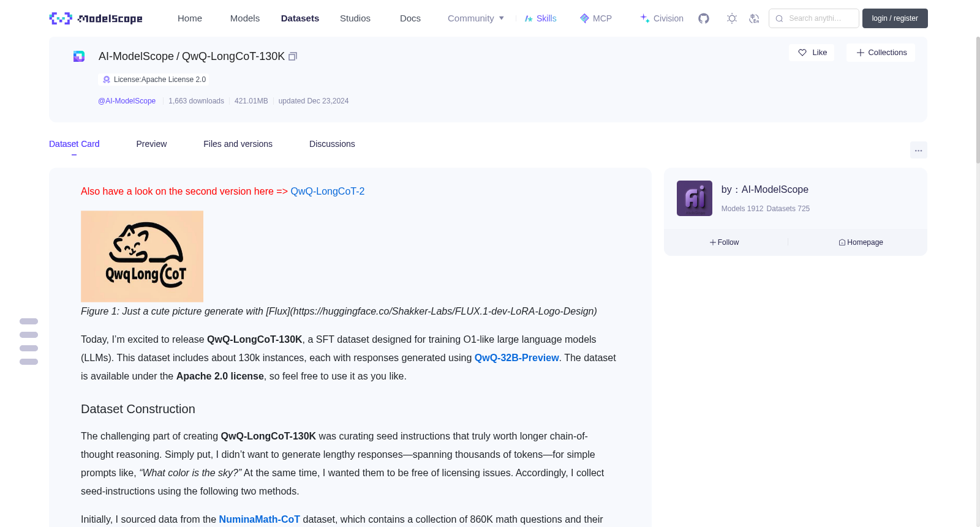This screenshot has width=980, height=527.
Task: Click the "421.01MB" size text
Action: pos(251,101)
